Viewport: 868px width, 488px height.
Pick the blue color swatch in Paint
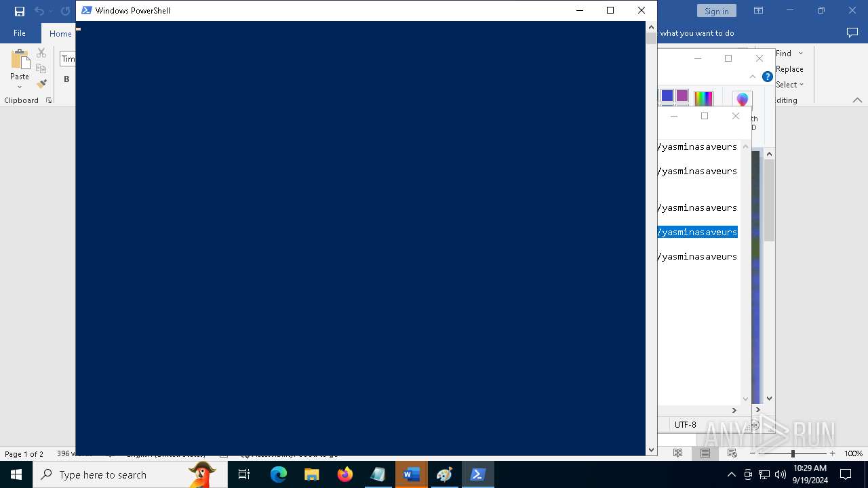pos(667,96)
